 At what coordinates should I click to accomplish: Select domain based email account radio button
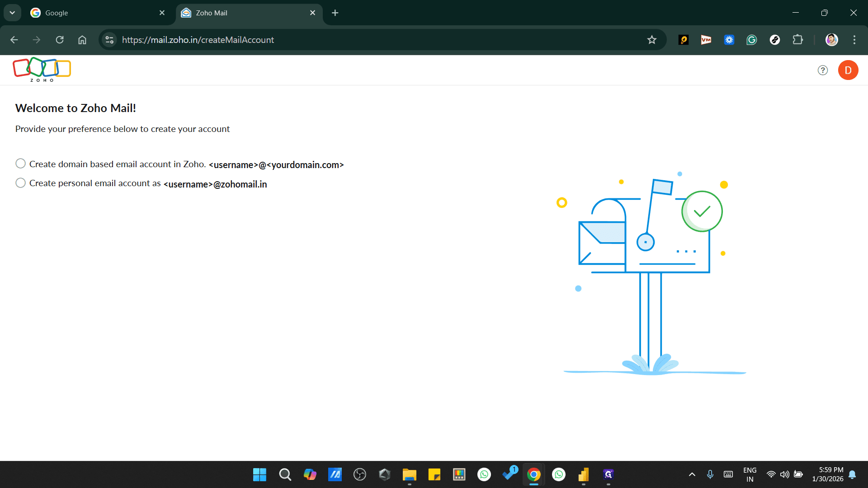20,164
